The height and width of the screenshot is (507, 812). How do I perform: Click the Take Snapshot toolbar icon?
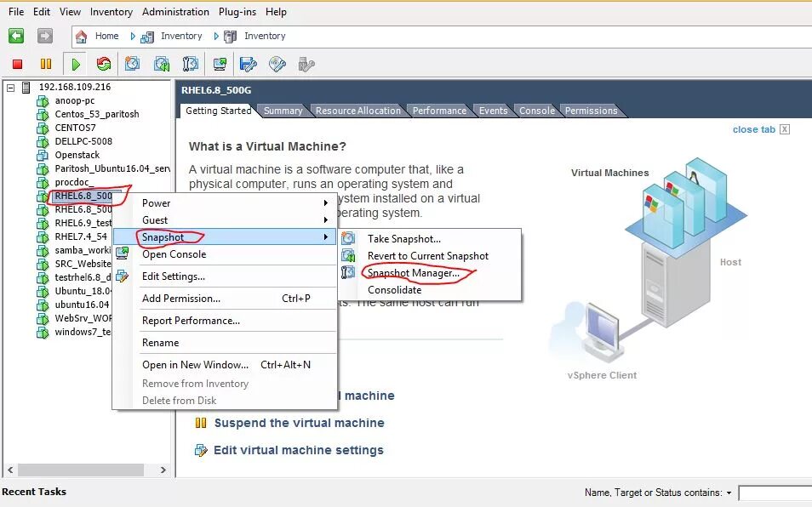(132, 64)
